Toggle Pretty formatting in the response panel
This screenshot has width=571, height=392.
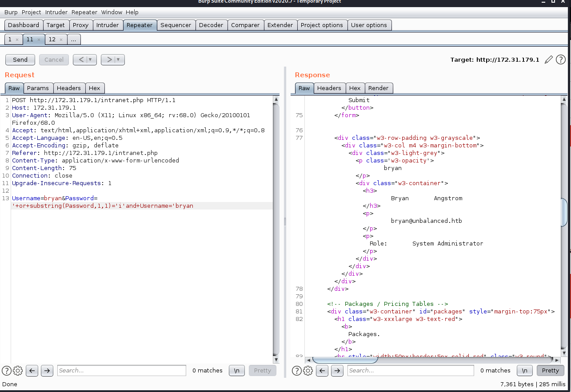click(551, 371)
